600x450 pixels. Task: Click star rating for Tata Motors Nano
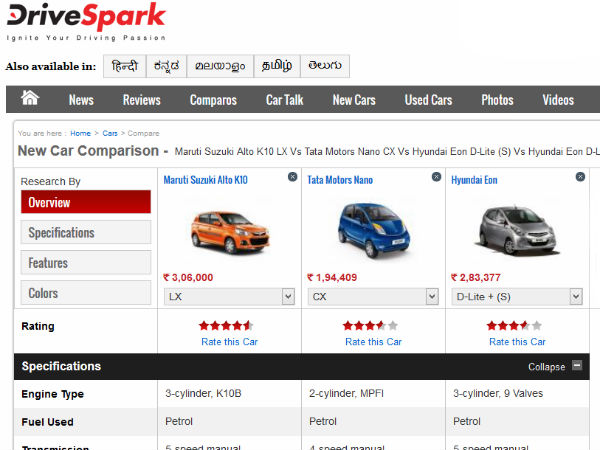pos(370,326)
